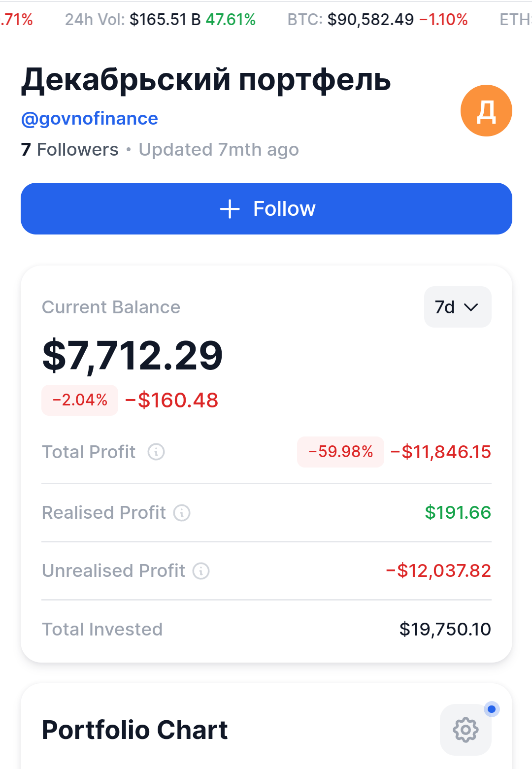
Task: Click the $7,712.29 current balance
Action: coord(133,356)
